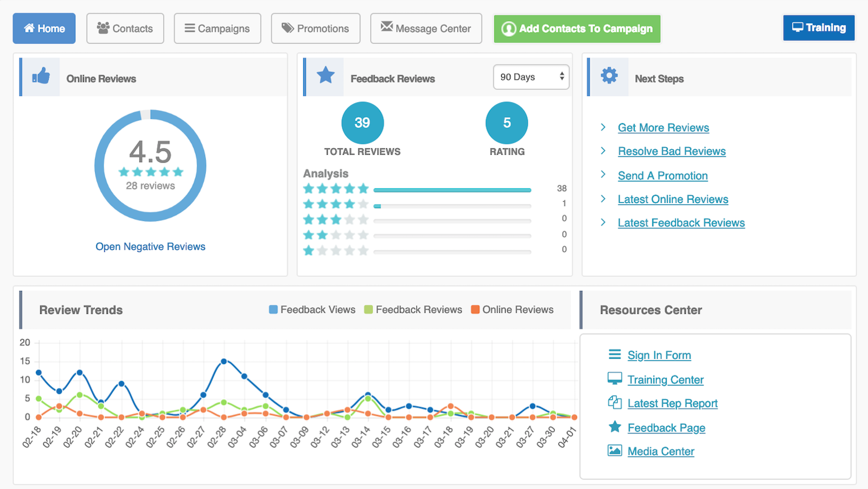Open the Campaigns menu tab
868x489 pixels.
tap(218, 28)
